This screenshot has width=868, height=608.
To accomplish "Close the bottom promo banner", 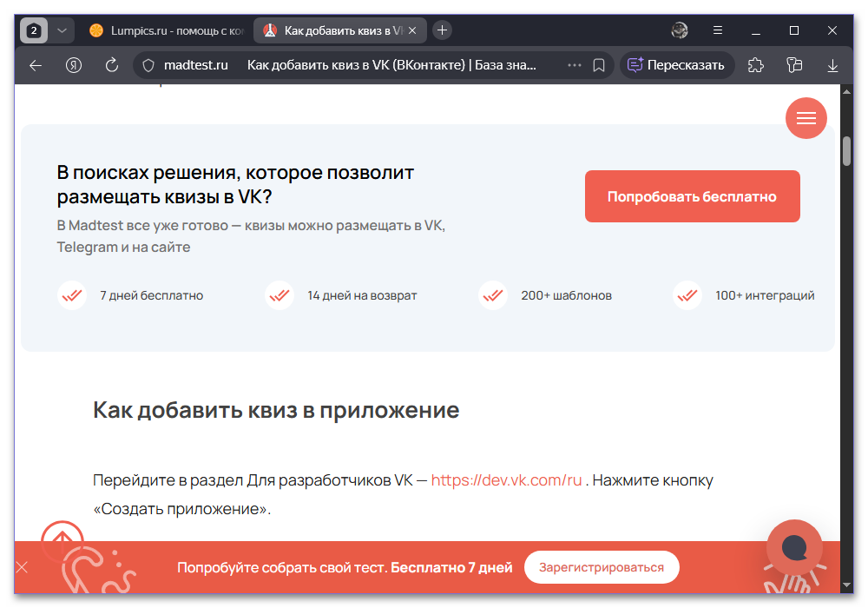I will click(23, 567).
